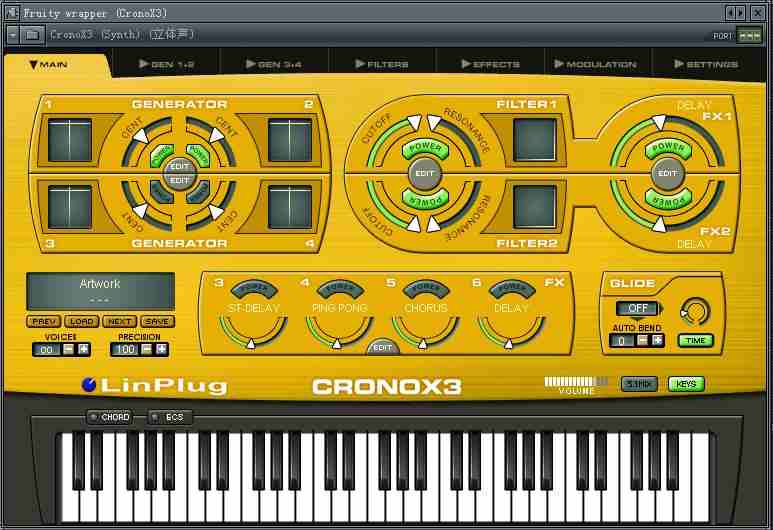Switch to the GEN 1-2 tab
This screenshot has width=773, height=530.
[166, 64]
